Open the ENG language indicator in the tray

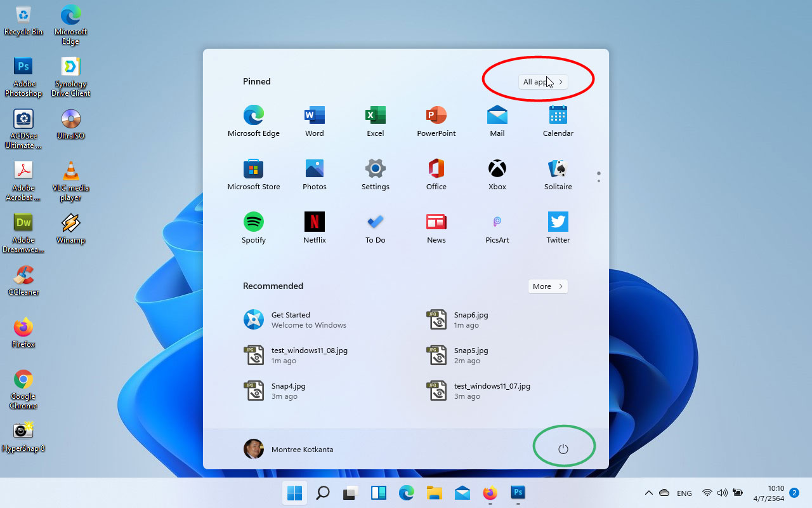(x=684, y=493)
